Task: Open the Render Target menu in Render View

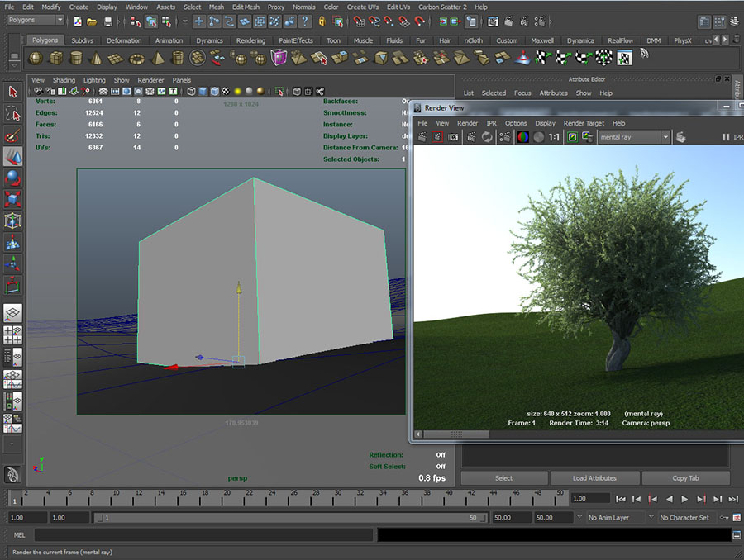Action: pyautogui.click(x=583, y=122)
